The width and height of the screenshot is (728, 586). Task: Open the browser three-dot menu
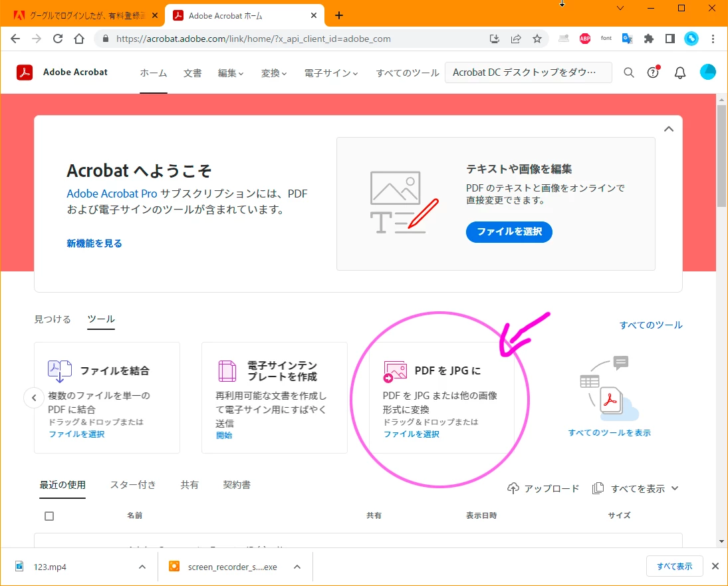713,39
